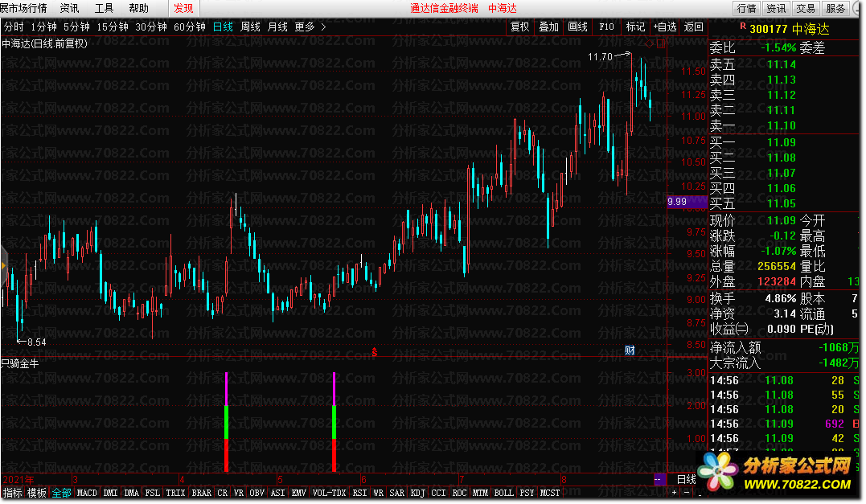The image size is (866, 504).
Task: Expand the 更多 periods arrow
Action: tap(324, 27)
